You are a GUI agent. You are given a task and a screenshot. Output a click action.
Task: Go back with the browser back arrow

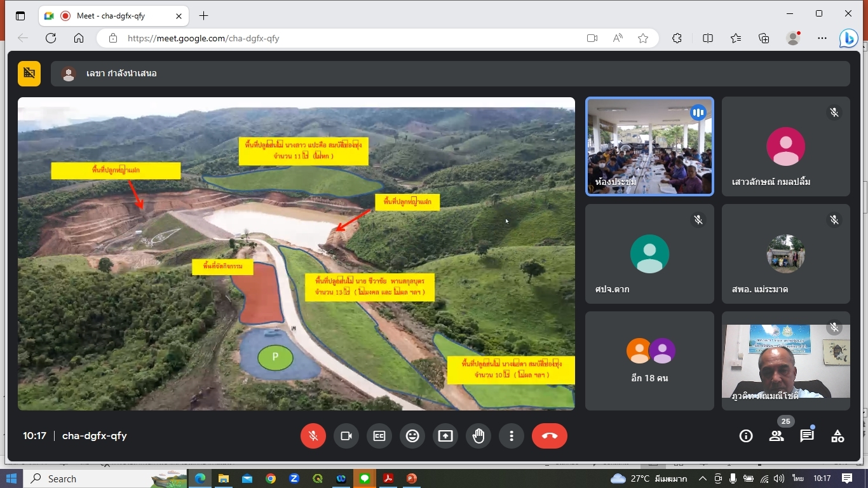pyautogui.click(x=23, y=38)
